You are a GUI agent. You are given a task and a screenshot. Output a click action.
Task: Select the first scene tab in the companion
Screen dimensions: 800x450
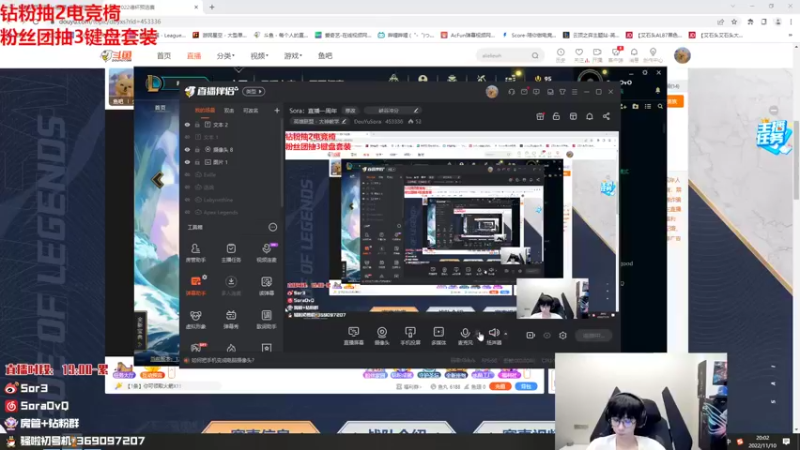tap(205, 110)
